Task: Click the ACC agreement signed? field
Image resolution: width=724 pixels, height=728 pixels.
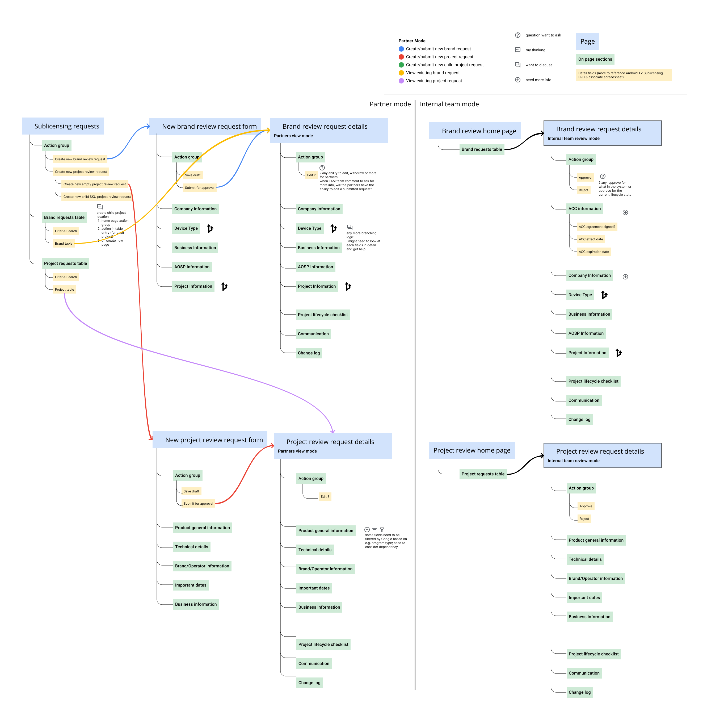Action: pos(597,227)
